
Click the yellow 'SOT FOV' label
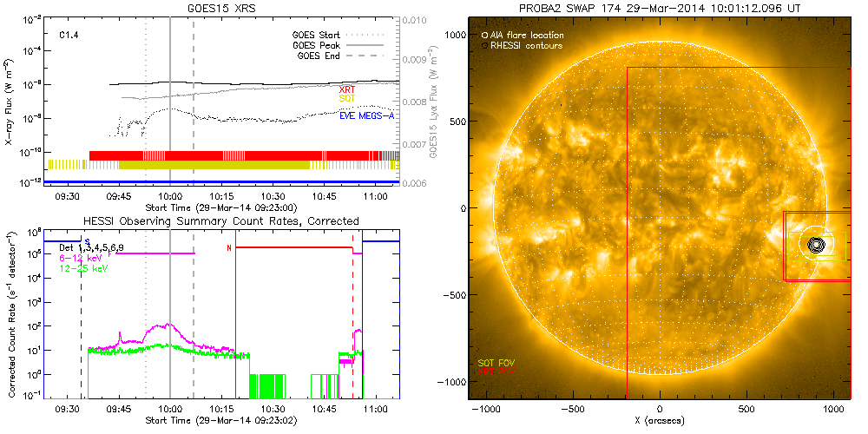(x=496, y=363)
